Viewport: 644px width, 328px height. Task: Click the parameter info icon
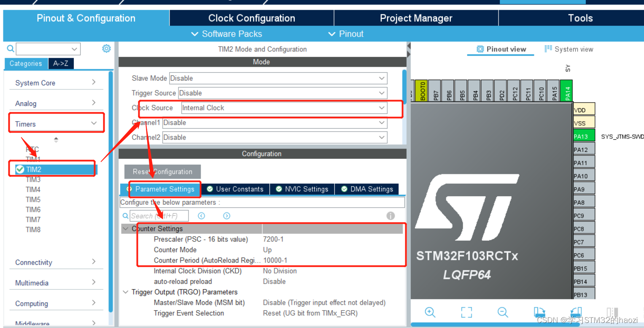391,216
